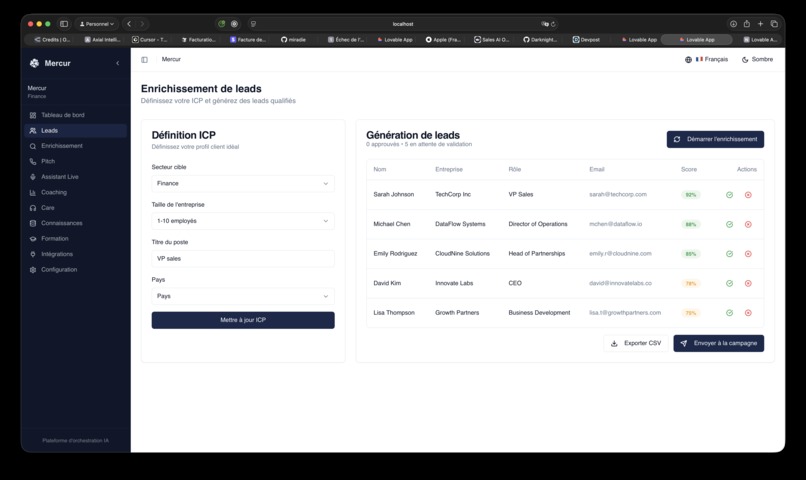Toggle the sidebar panel icon beside the Mercur breadcrumb

[x=144, y=60]
